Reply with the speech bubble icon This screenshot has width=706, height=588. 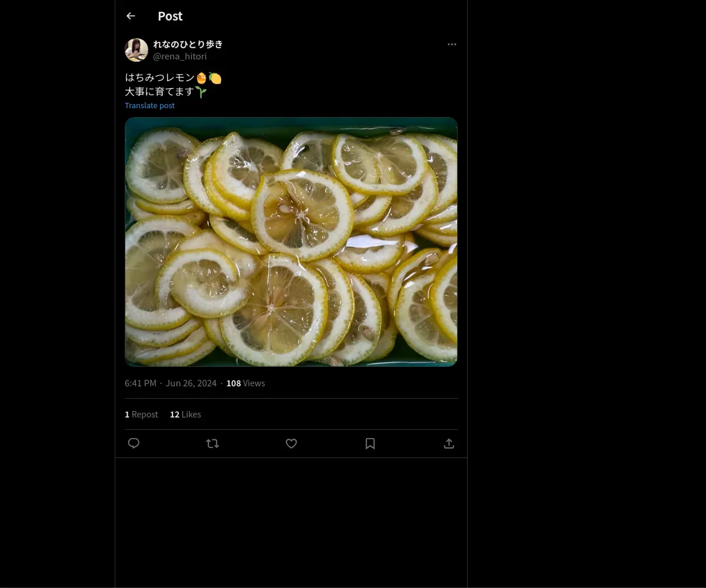point(134,443)
